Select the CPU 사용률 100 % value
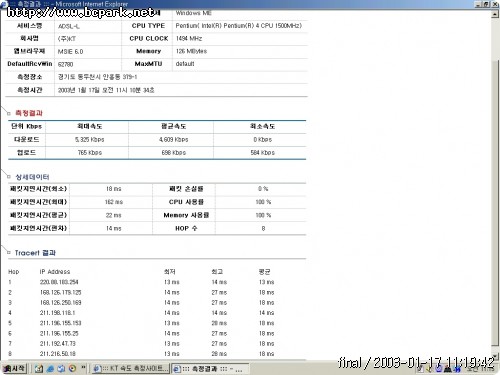500x375 pixels. 263,202
